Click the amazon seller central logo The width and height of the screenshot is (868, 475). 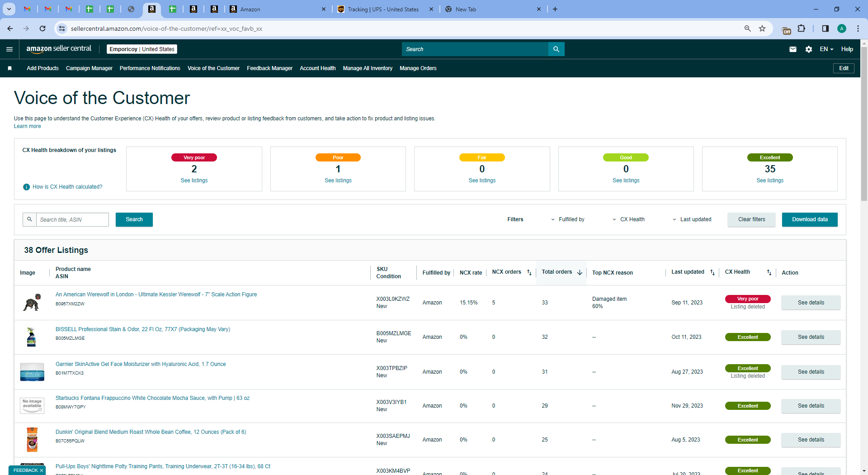59,49
